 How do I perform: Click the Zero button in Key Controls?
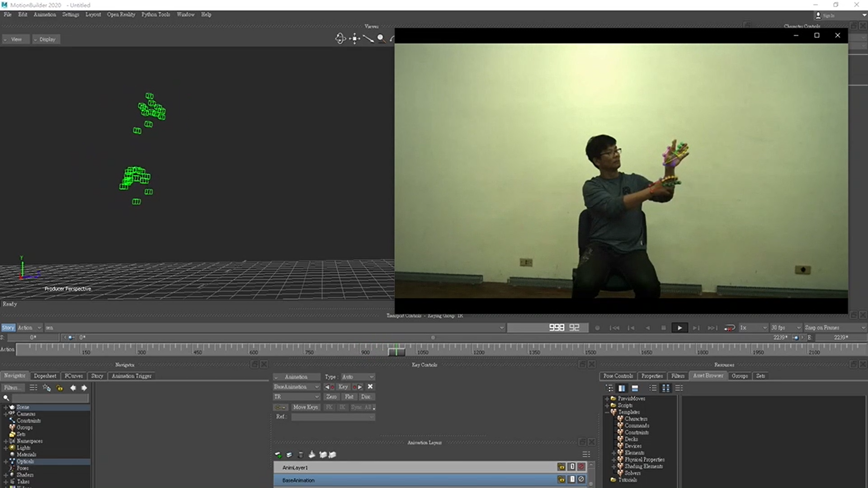point(331,397)
